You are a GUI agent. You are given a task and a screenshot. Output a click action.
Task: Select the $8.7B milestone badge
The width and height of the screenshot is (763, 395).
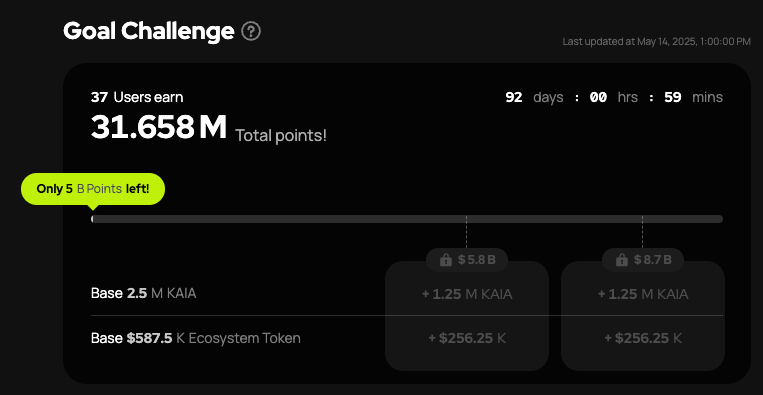(643, 260)
